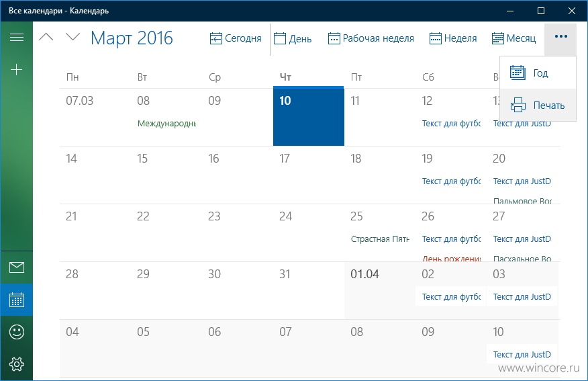The height and width of the screenshot is (381, 588).
Task: Select day 15 in the calendar
Action: pyautogui.click(x=166, y=175)
